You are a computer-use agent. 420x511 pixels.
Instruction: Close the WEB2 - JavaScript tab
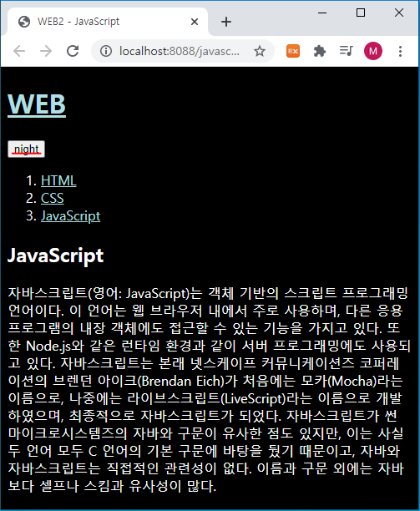coord(195,22)
